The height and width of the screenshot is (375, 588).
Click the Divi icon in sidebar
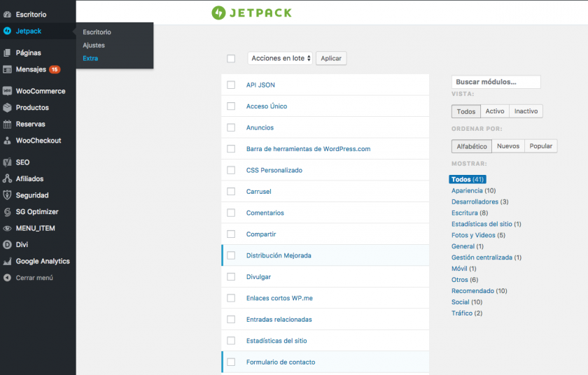[x=7, y=245]
